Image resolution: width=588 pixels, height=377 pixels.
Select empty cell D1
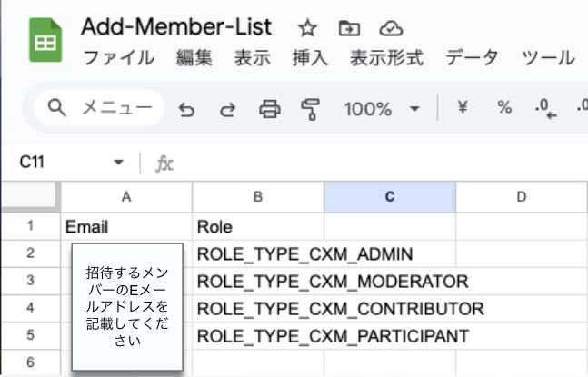click(x=522, y=226)
